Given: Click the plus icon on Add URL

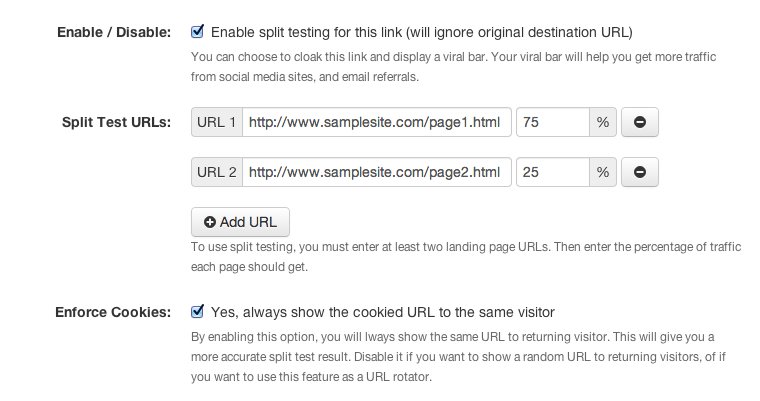Looking at the screenshot, I should click(209, 221).
